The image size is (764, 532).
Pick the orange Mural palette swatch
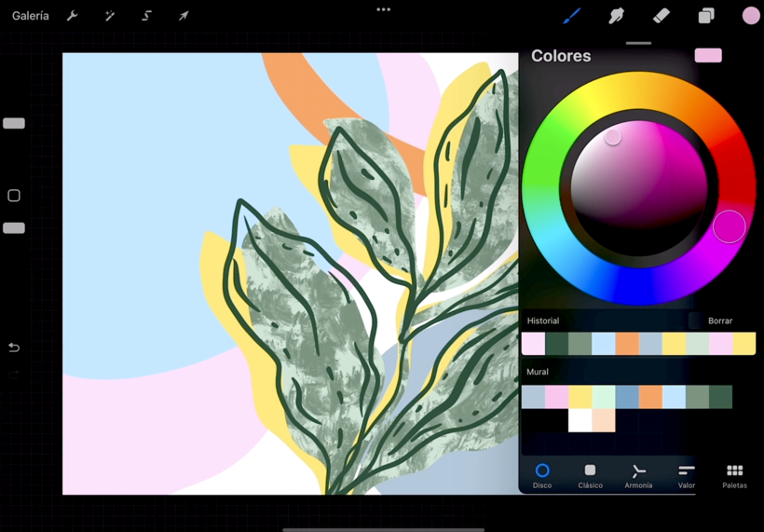[x=650, y=397]
